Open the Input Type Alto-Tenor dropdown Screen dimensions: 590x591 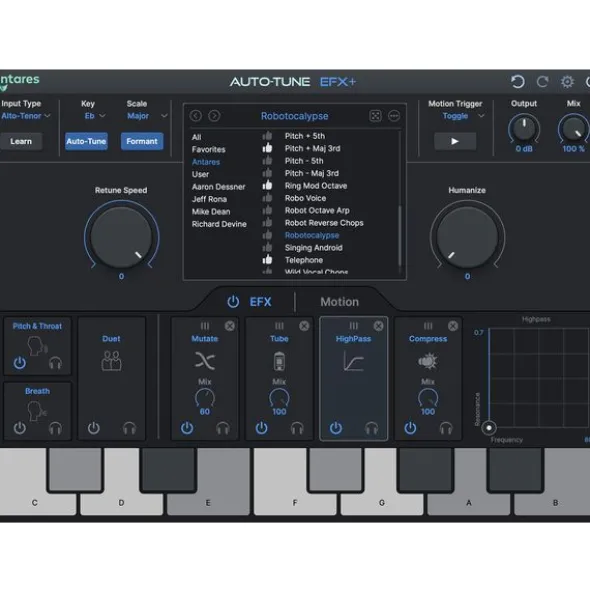26,116
